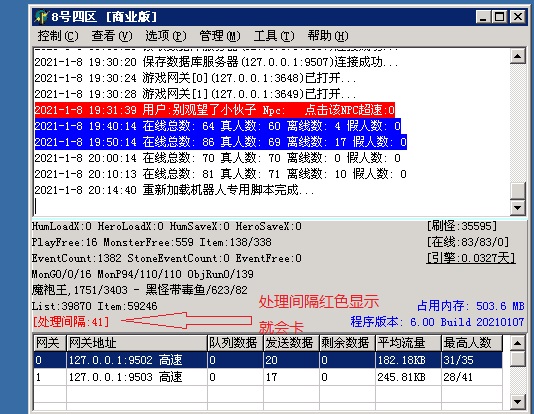Viewport: 534px width, 414px height.
Task: Maximize the 8号四区 window
Action: coord(500,17)
